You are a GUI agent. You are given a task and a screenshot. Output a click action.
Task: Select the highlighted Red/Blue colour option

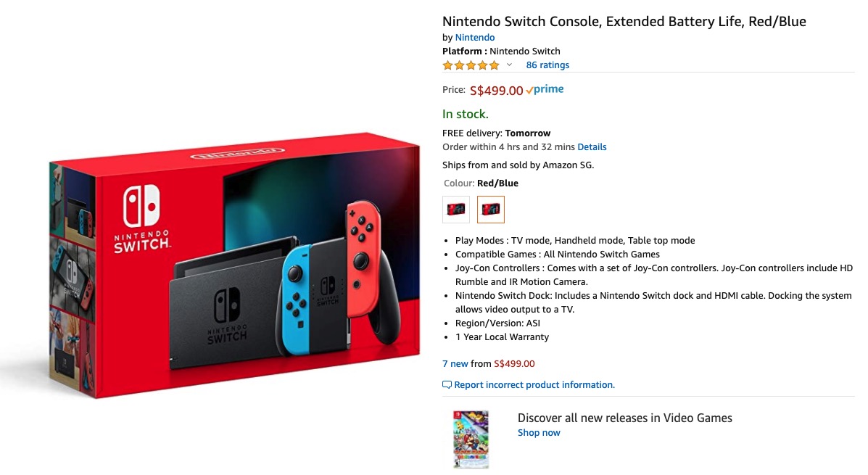tap(490, 209)
